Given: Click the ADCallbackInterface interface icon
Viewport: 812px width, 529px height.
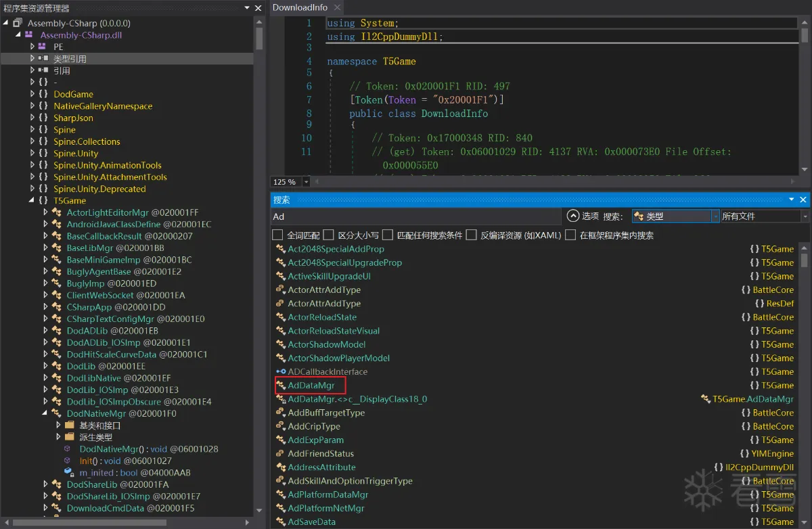Looking at the screenshot, I should point(281,372).
